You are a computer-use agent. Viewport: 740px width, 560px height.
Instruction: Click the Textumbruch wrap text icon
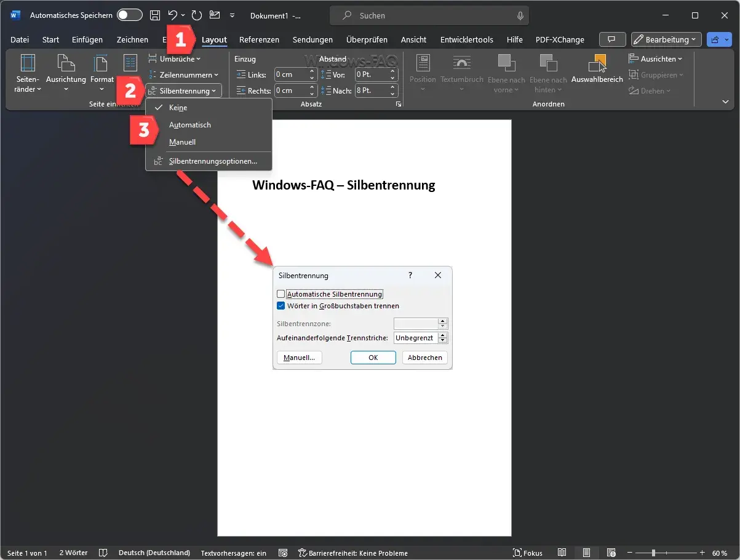pyautogui.click(x=462, y=63)
